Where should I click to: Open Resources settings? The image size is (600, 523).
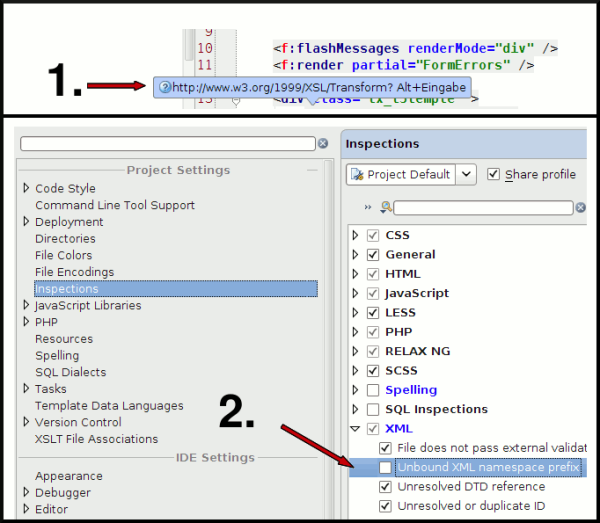[64, 339]
